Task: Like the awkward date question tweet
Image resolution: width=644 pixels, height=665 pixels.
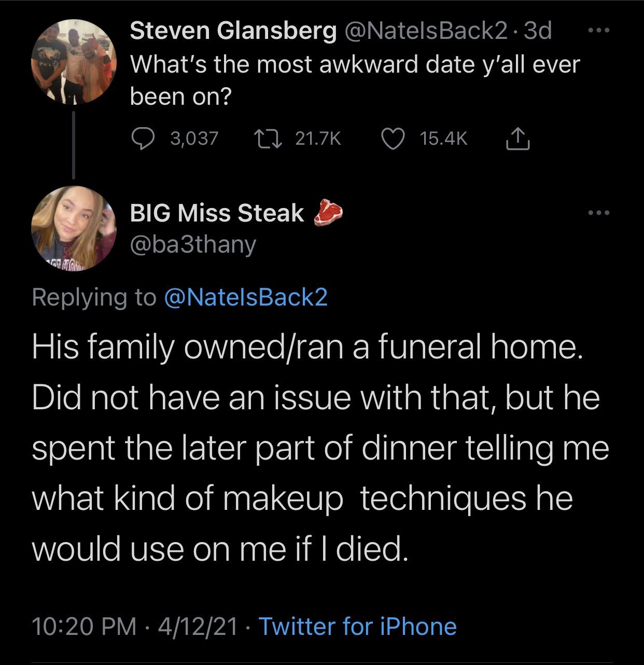Action: tap(393, 138)
